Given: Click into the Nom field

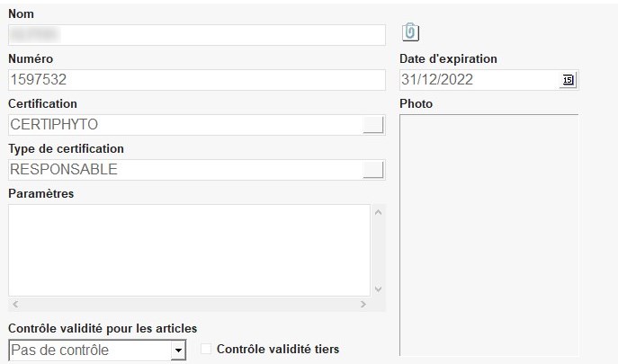Looking at the screenshot, I should tap(196, 35).
